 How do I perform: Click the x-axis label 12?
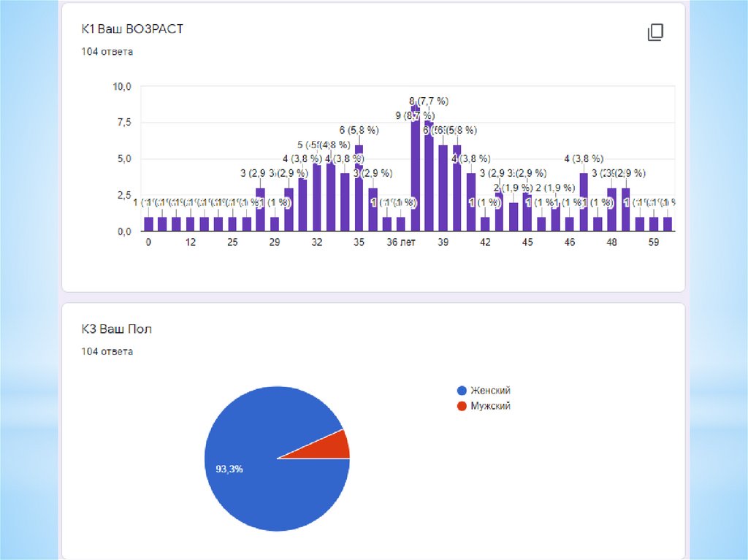[x=191, y=242]
